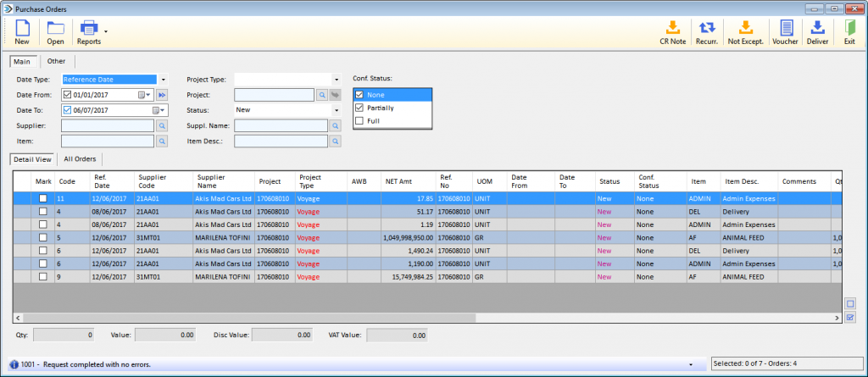Open the Voucher toolbar icon
Screen dimensions: 868x377
point(786,28)
